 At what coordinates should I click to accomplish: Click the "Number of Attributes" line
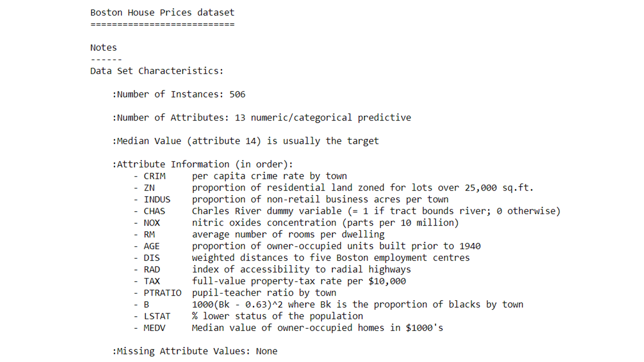(x=262, y=118)
